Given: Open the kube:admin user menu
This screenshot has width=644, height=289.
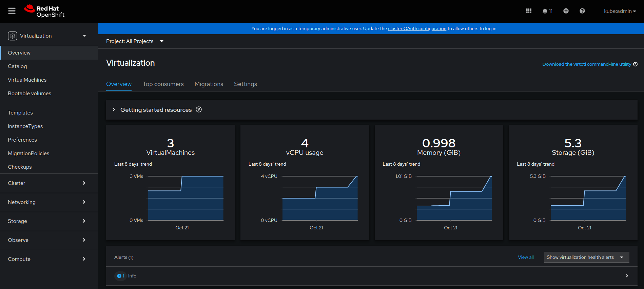Looking at the screenshot, I should (x=620, y=11).
